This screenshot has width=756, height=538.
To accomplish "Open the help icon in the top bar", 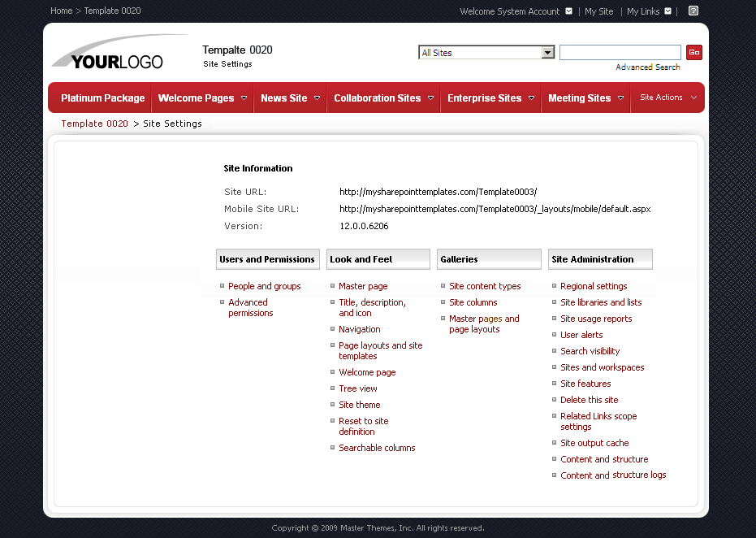I will click(x=693, y=11).
